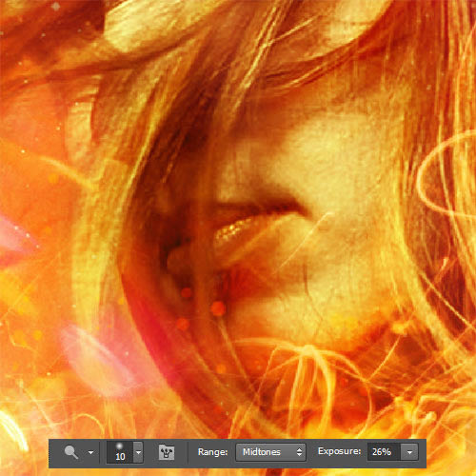Click the brush size 10 preview
The image size is (476, 476).
[x=120, y=452]
